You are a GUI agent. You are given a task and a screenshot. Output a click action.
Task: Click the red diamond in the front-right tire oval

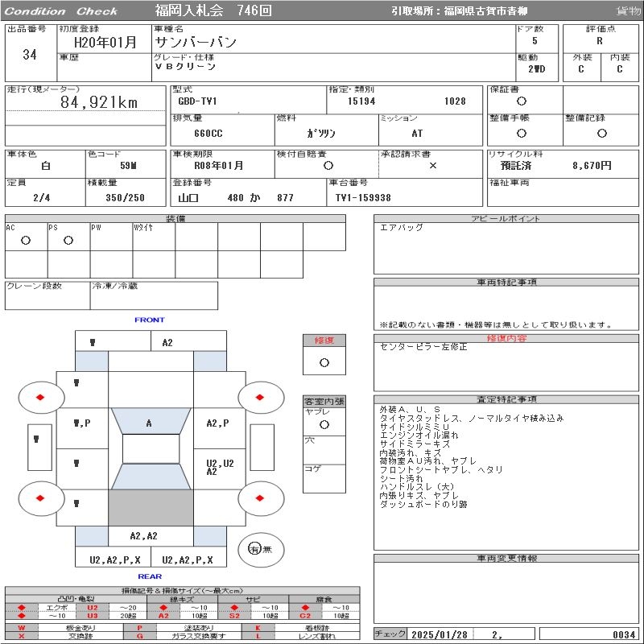(259, 397)
